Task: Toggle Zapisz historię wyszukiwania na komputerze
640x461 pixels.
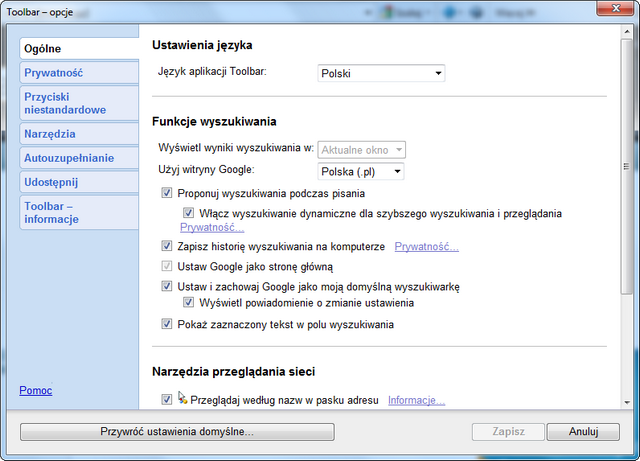Action: pyautogui.click(x=167, y=246)
